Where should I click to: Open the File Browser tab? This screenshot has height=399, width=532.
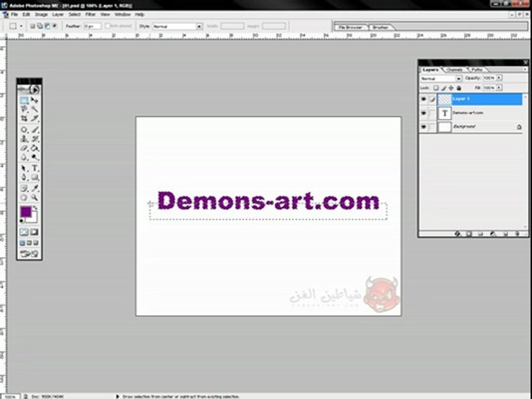point(350,27)
